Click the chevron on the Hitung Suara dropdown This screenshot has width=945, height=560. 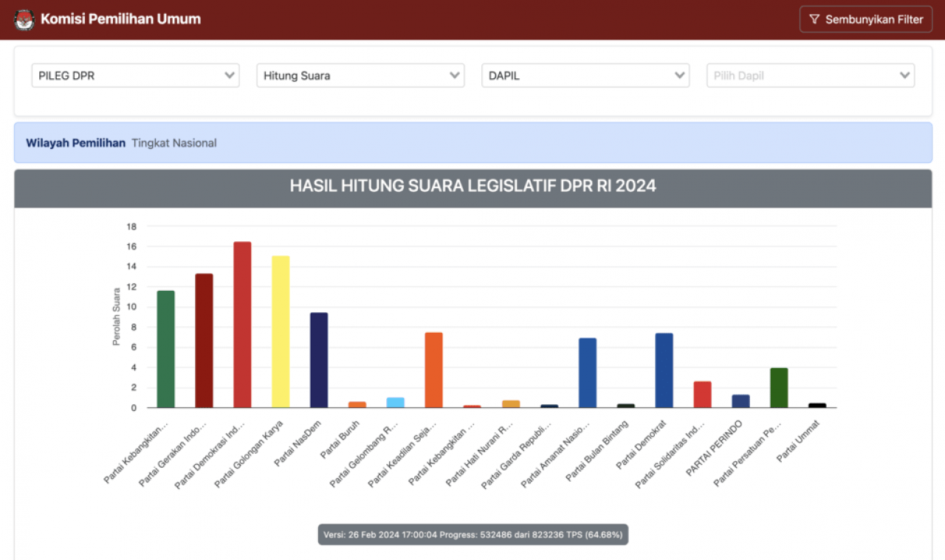point(456,75)
